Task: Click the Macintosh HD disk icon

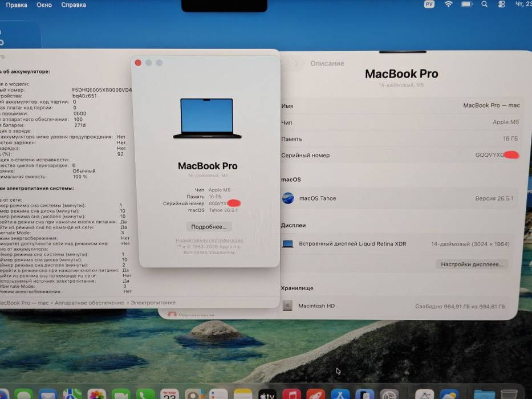Action: pyautogui.click(x=287, y=306)
